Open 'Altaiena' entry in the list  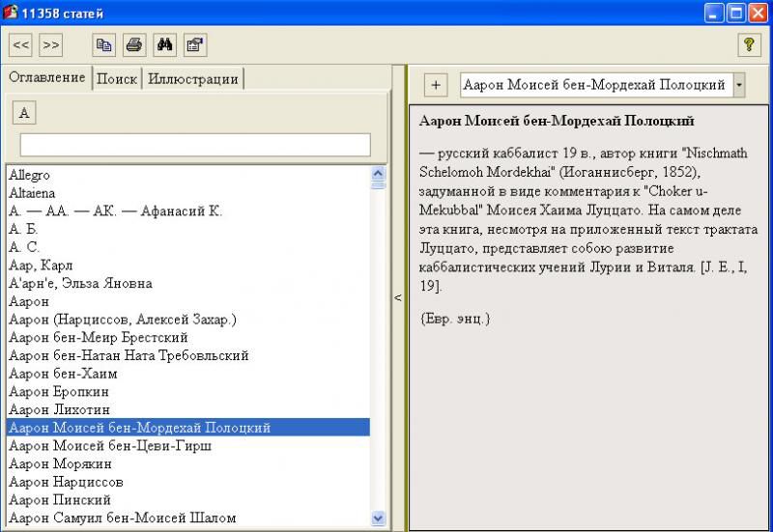coord(32,193)
